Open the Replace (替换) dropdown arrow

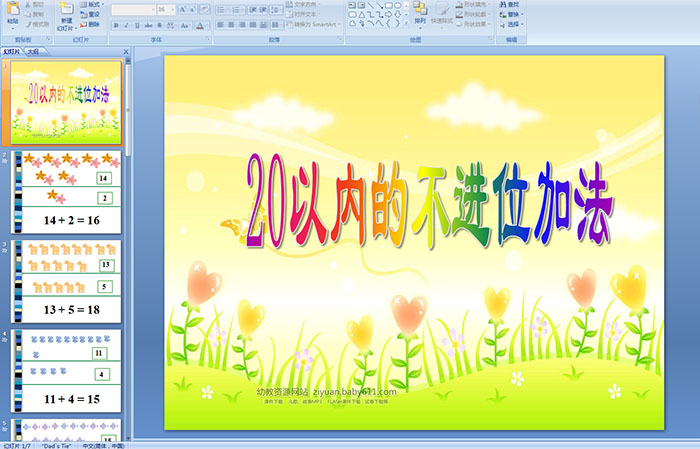pyautogui.click(x=523, y=14)
